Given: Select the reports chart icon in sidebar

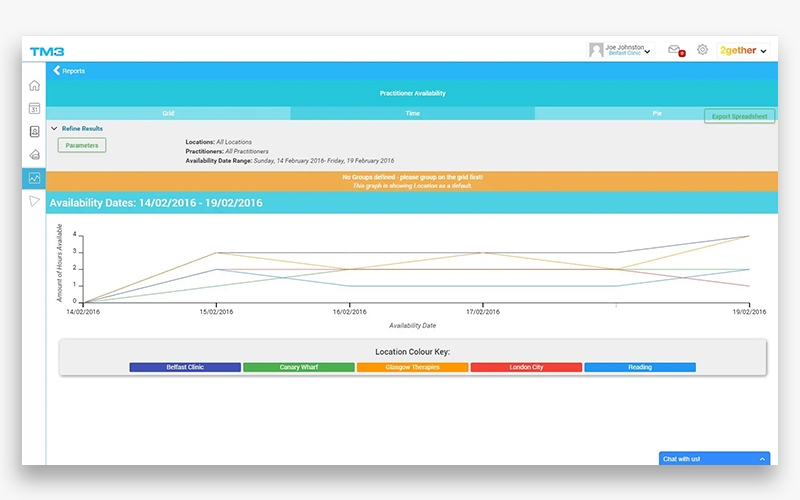Looking at the screenshot, I should click(x=34, y=178).
